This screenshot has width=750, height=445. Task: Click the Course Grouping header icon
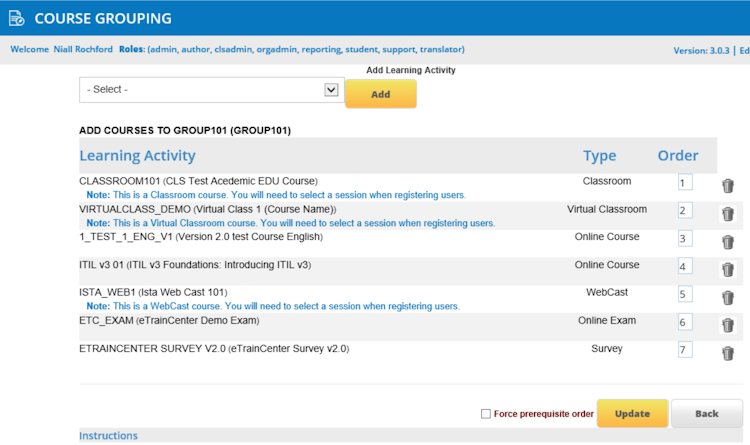pyautogui.click(x=16, y=19)
